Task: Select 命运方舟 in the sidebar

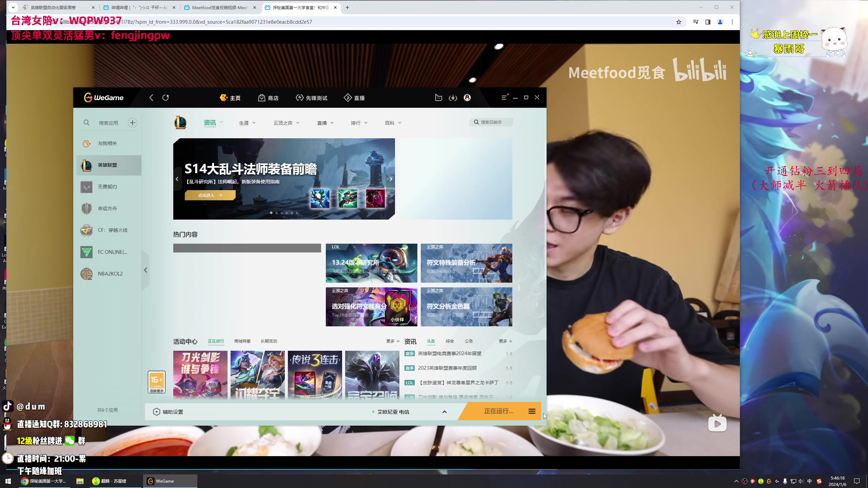Action: 108,208
